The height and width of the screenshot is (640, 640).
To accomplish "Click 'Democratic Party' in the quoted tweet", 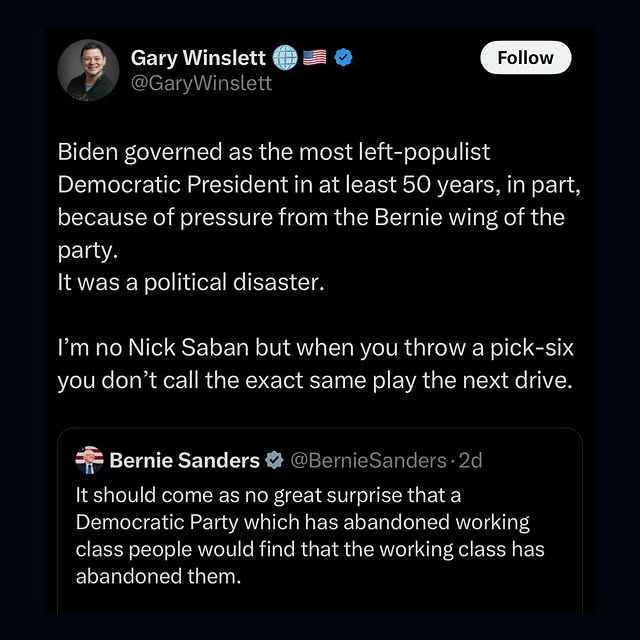I will click(142, 523).
